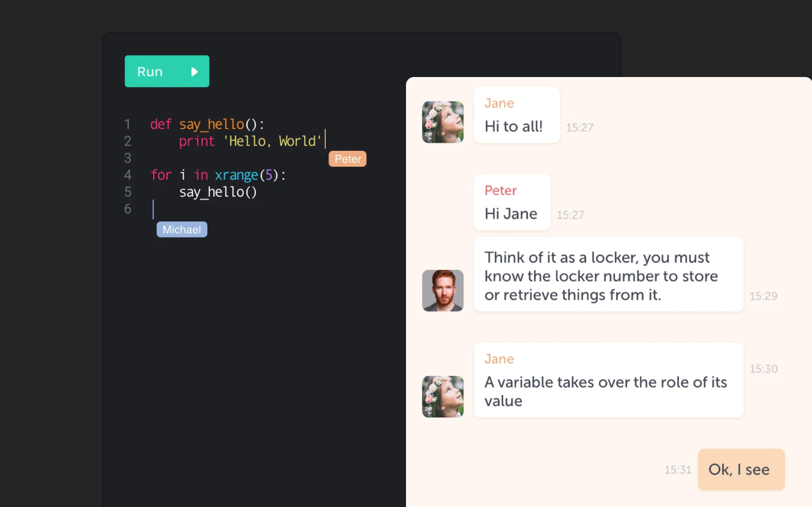This screenshot has width=812, height=507.
Task: Click the orange Peter cursor label
Action: [348, 159]
